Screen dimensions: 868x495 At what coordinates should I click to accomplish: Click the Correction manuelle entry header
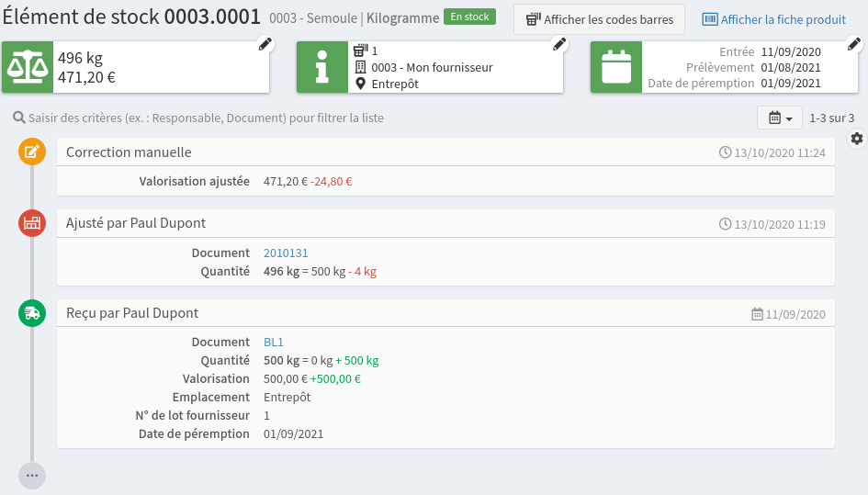pyautogui.click(x=129, y=152)
